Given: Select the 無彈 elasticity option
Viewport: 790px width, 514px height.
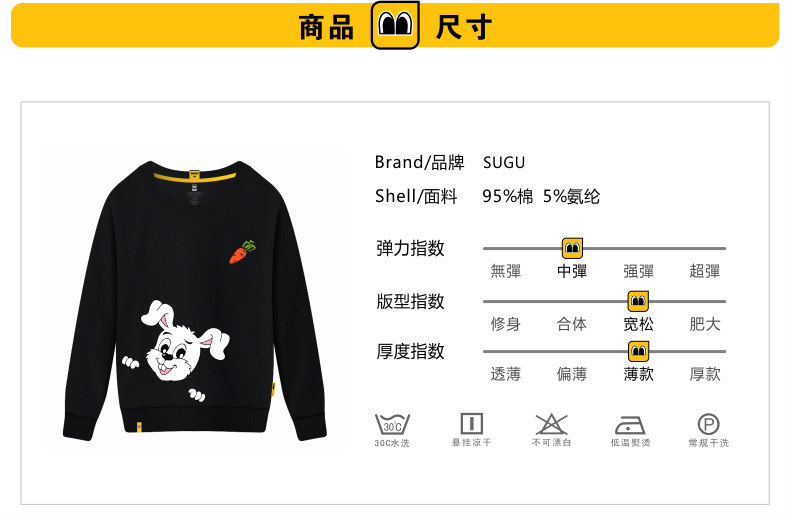Looking at the screenshot, I should point(505,271).
